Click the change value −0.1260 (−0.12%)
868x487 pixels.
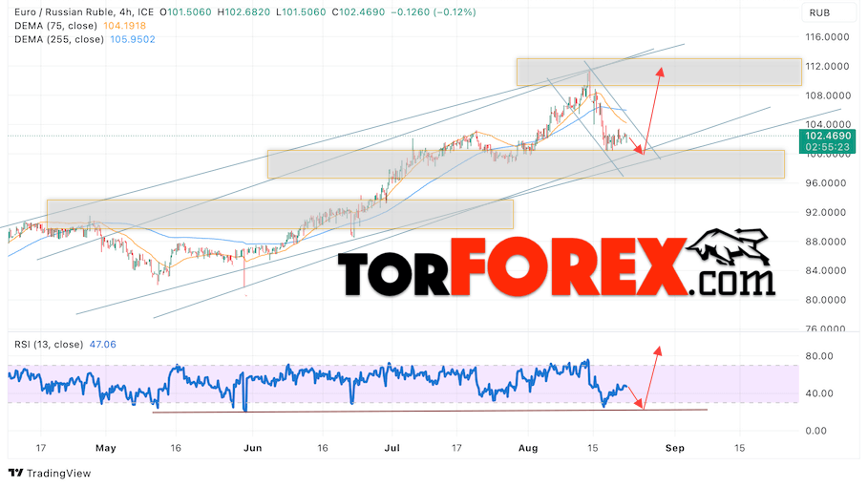coord(433,12)
